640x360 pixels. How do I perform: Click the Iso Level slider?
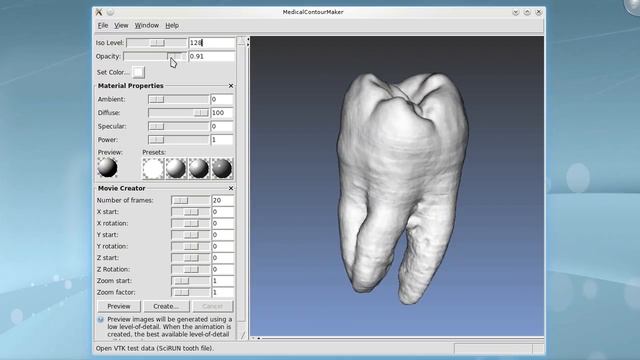156,42
